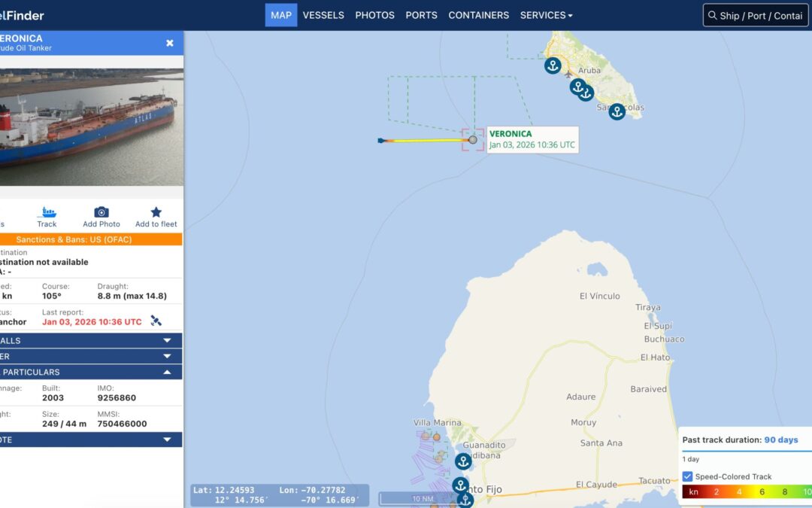Click the Track ship icon

click(47, 213)
